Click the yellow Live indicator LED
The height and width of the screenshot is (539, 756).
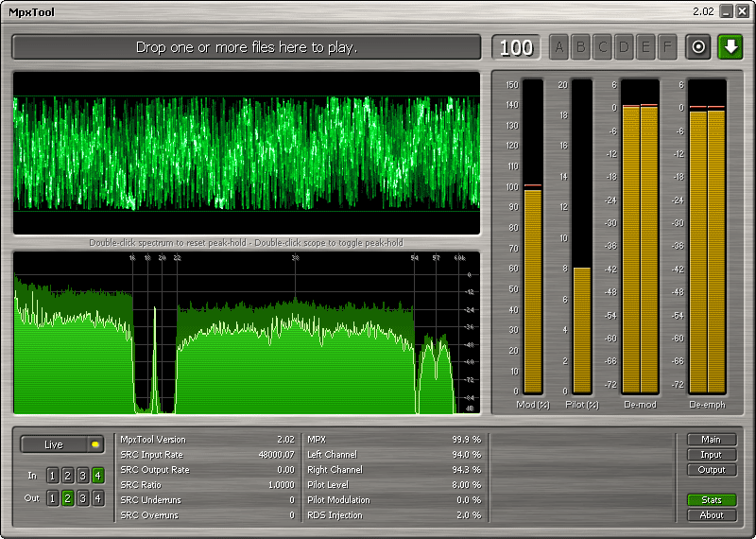pos(95,444)
